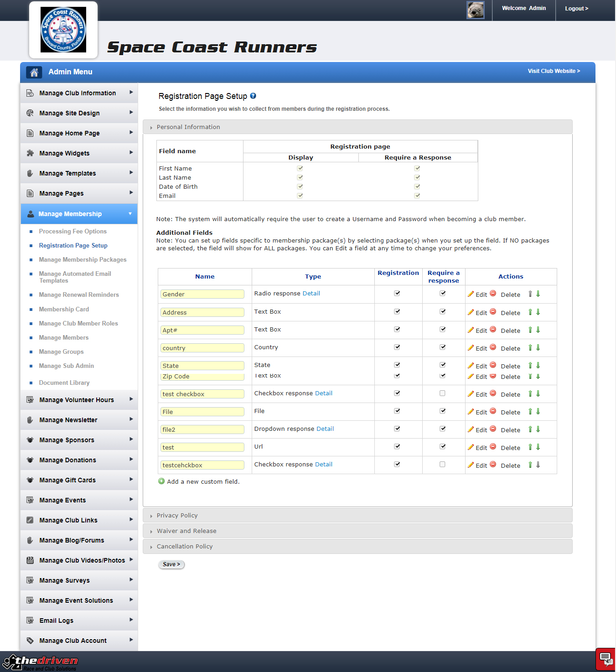Click the green plus add custom field icon

[161, 481]
